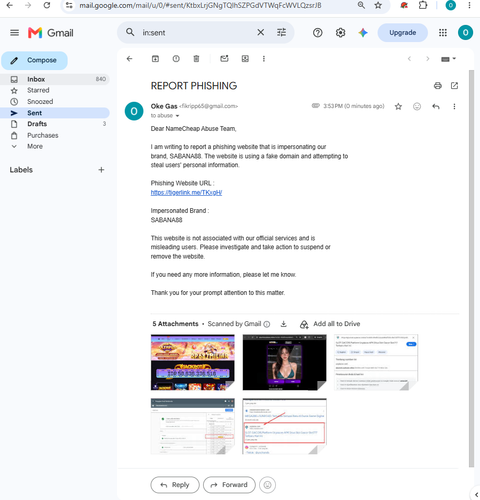Open toolbar more options menu
Viewport: 480px width, 500px height.
(264, 59)
